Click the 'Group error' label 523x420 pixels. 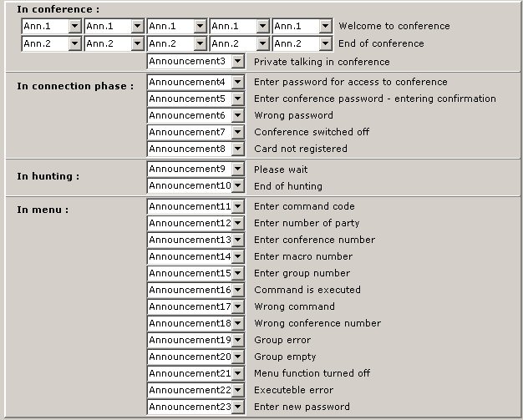[282, 340]
